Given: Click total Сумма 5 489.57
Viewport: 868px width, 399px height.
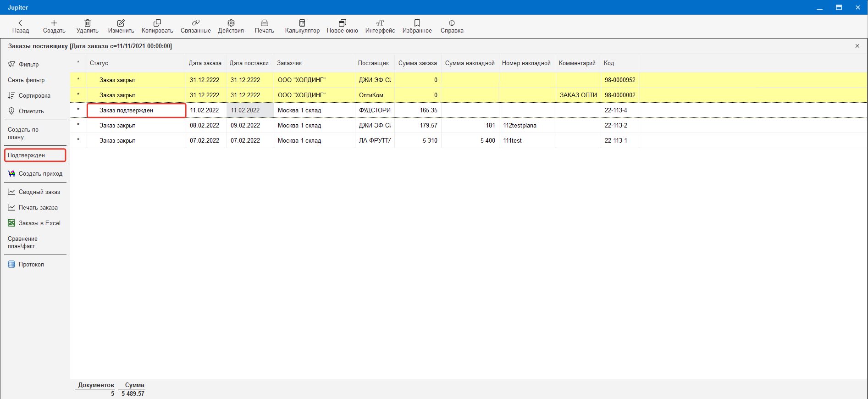Looking at the screenshot, I should 133,393.
